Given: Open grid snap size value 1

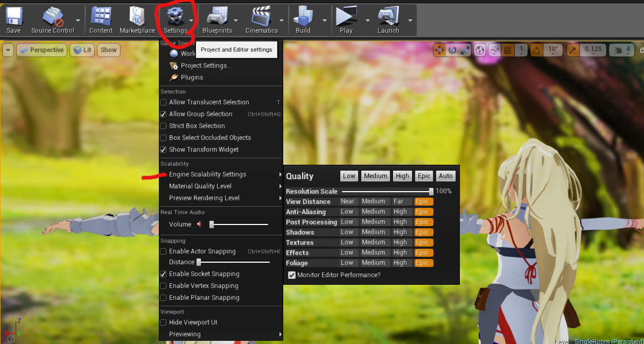Looking at the screenshot, I should point(521,50).
